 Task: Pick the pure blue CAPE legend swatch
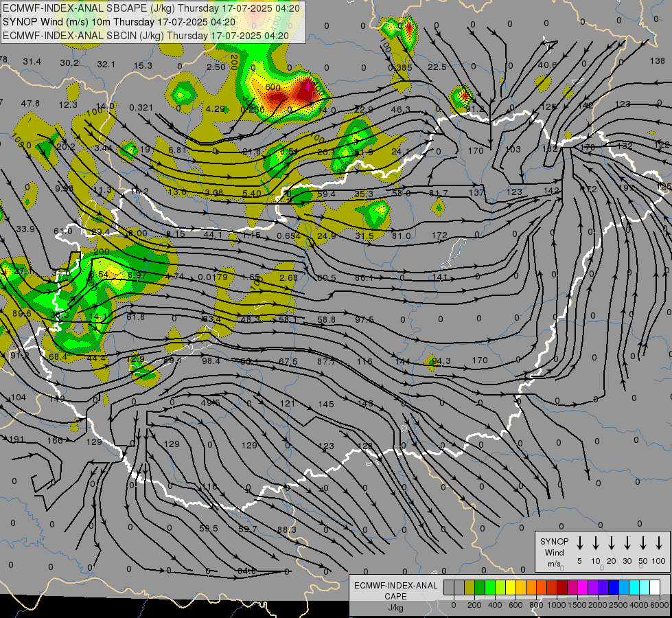(x=613, y=587)
